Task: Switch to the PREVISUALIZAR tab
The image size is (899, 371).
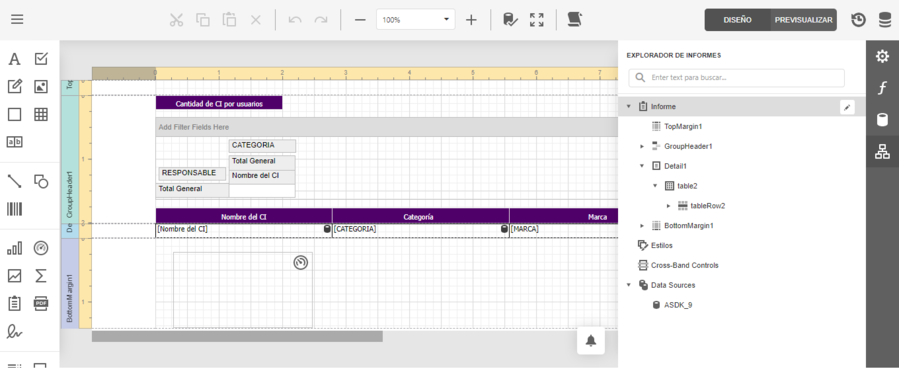Action: click(x=803, y=20)
